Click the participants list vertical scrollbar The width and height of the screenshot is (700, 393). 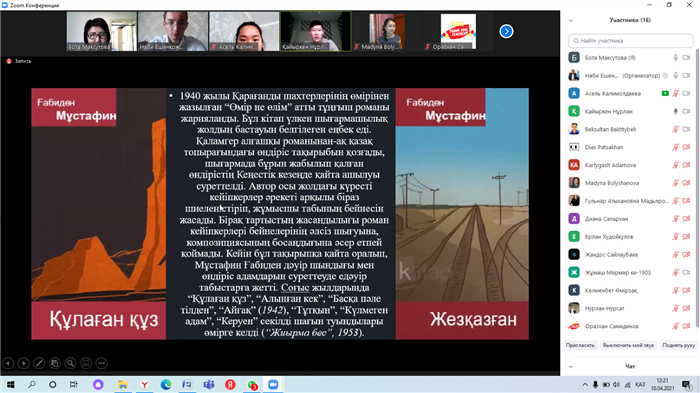coord(697,188)
